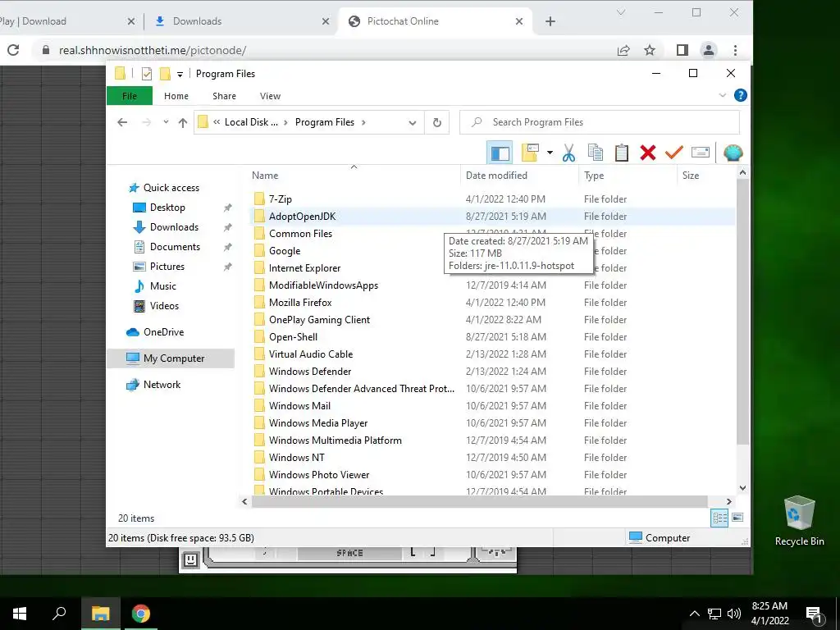The image size is (840, 630).
Task: Expand the leading breadcrumb double chevron
Action: (217, 122)
